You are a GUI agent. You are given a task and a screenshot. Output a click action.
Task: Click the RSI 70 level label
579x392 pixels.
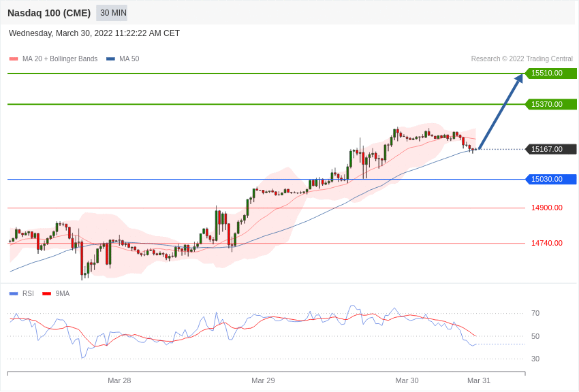[x=535, y=314]
